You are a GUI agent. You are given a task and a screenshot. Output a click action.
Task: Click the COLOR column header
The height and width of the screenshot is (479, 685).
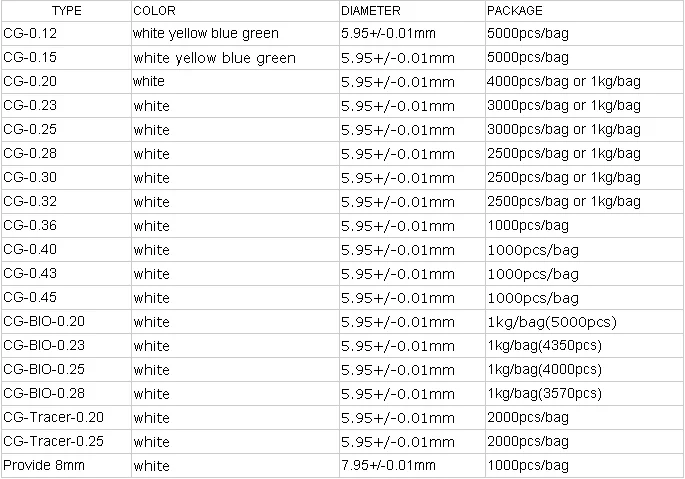pyautogui.click(x=155, y=11)
